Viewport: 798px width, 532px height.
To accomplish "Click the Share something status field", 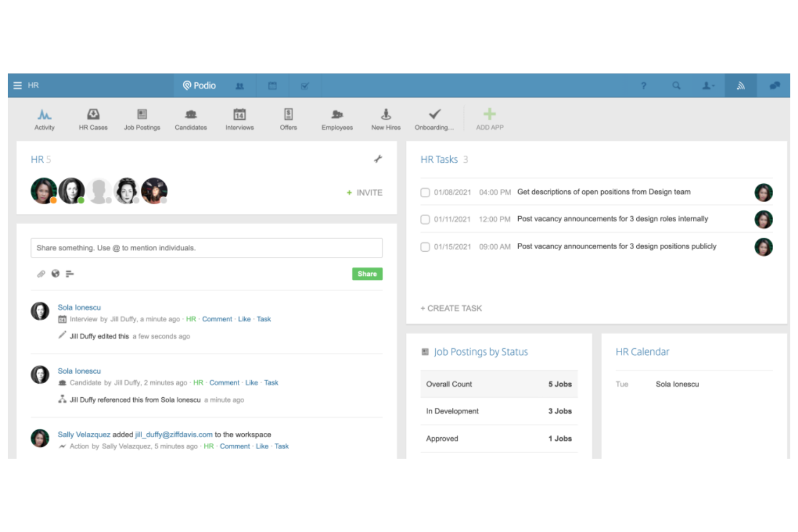I will (x=207, y=248).
